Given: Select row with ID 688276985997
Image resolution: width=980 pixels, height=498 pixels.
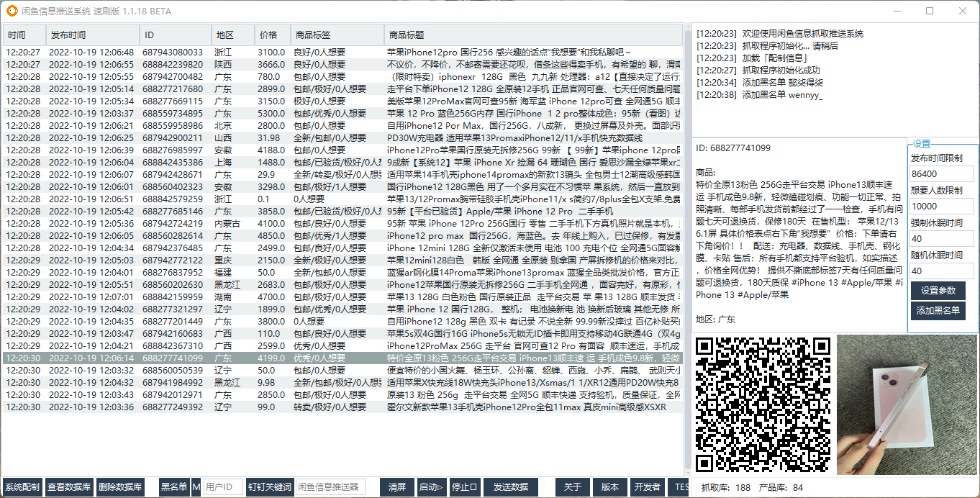Looking at the screenshot, I should (342, 150).
